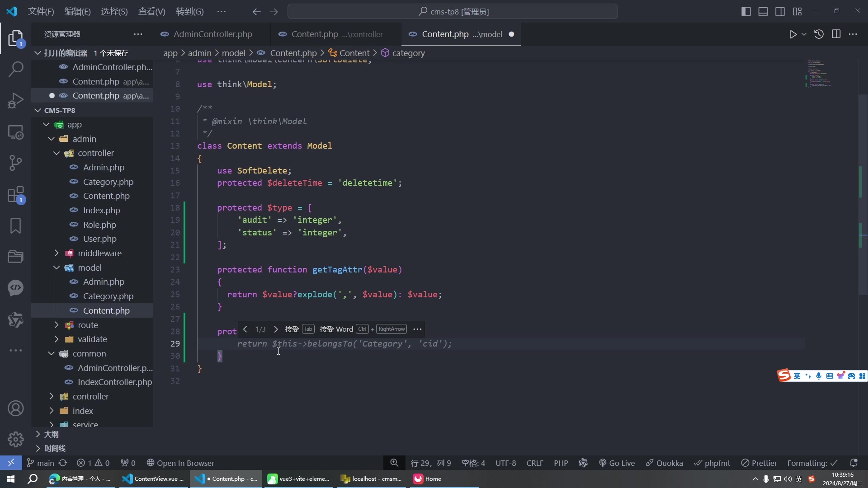868x488 pixels.
Task: Open remote window button in status bar
Action: coord(11,463)
